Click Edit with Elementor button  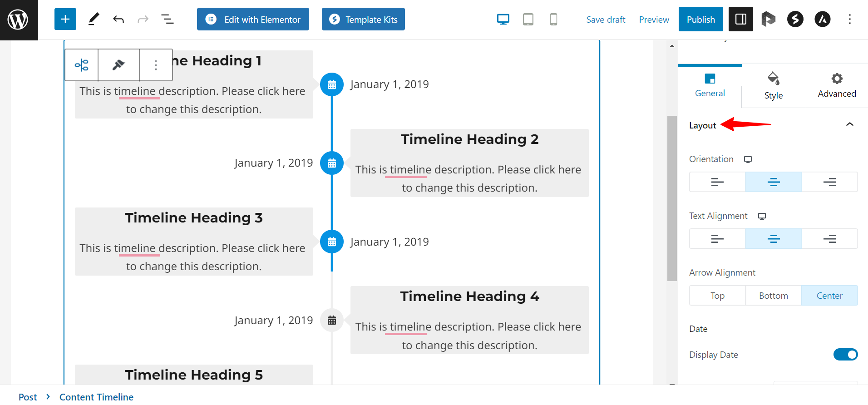coord(253,19)
